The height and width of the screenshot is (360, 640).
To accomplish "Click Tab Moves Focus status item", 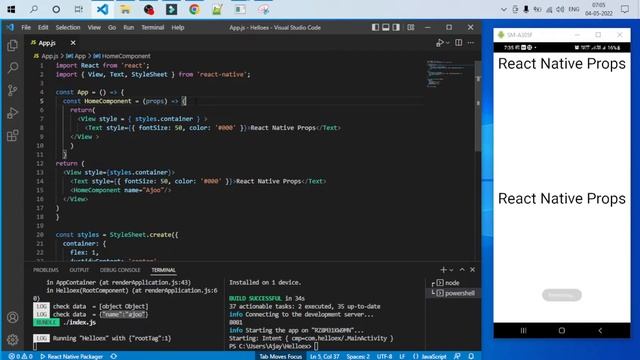I will point(280,356).
